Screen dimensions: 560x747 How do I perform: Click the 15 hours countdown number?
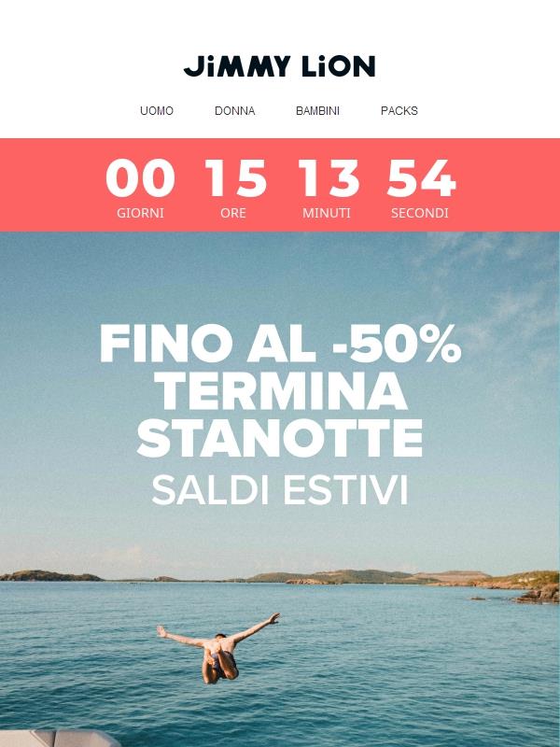[x=235, y=178]
